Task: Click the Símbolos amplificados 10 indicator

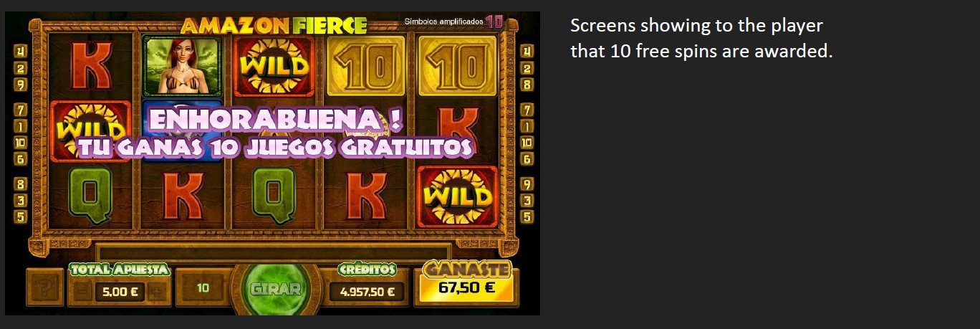Action: [x=453, y=22]
